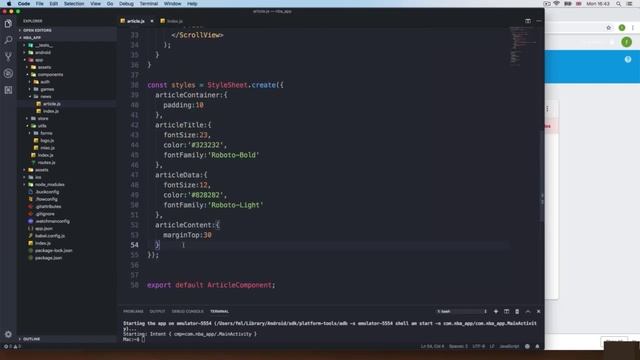The image size is (640, 360).
Task: Click the Wi-Fi icon in menu bar
Action: tap(556, 4)
